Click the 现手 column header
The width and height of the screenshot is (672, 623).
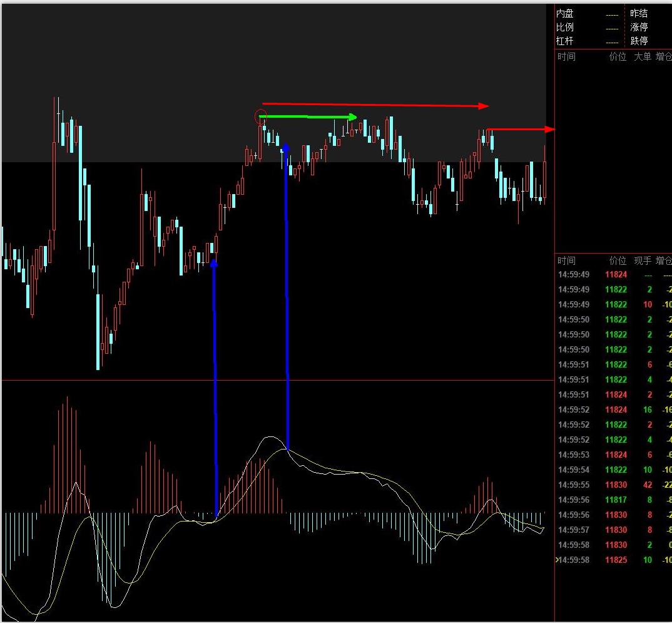[x=642, y=260]
